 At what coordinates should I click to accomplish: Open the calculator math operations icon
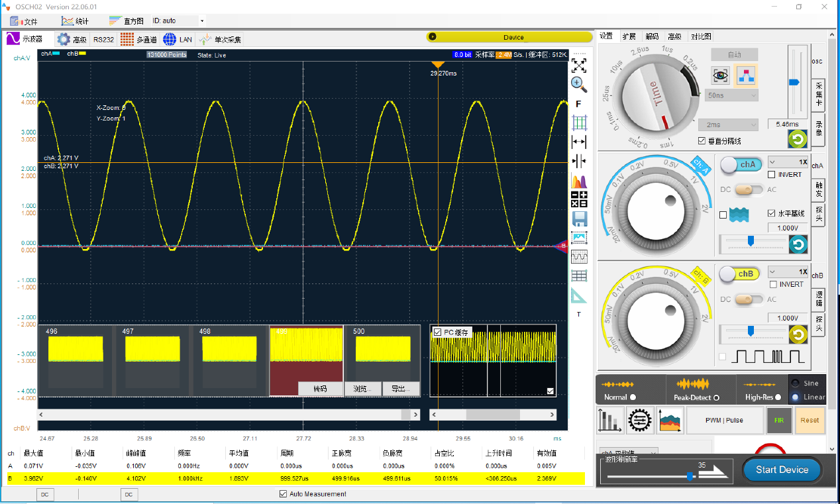pos(579,199)
